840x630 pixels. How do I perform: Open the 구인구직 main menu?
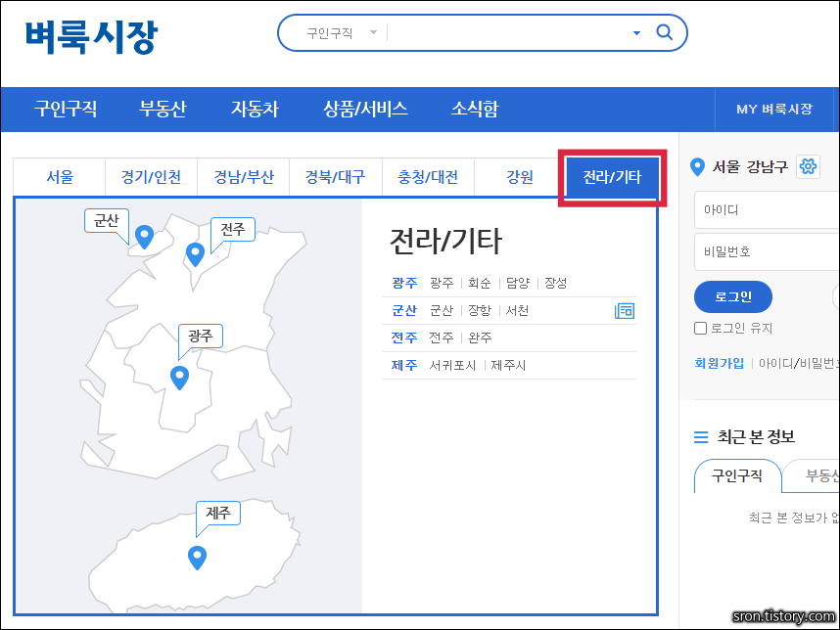[x=66, y=109]
